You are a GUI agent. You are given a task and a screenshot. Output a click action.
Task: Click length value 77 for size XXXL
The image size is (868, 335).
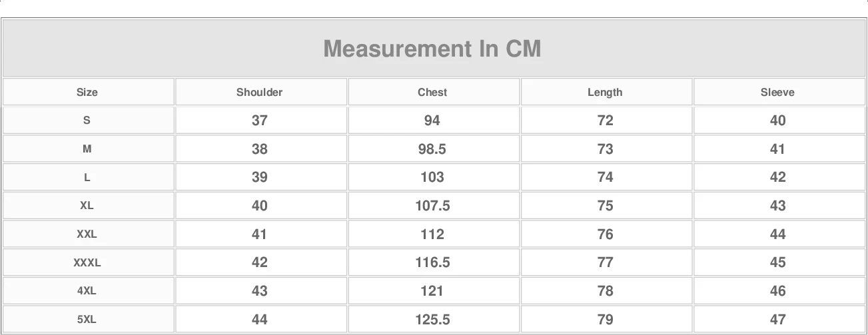tap(605, 262)
